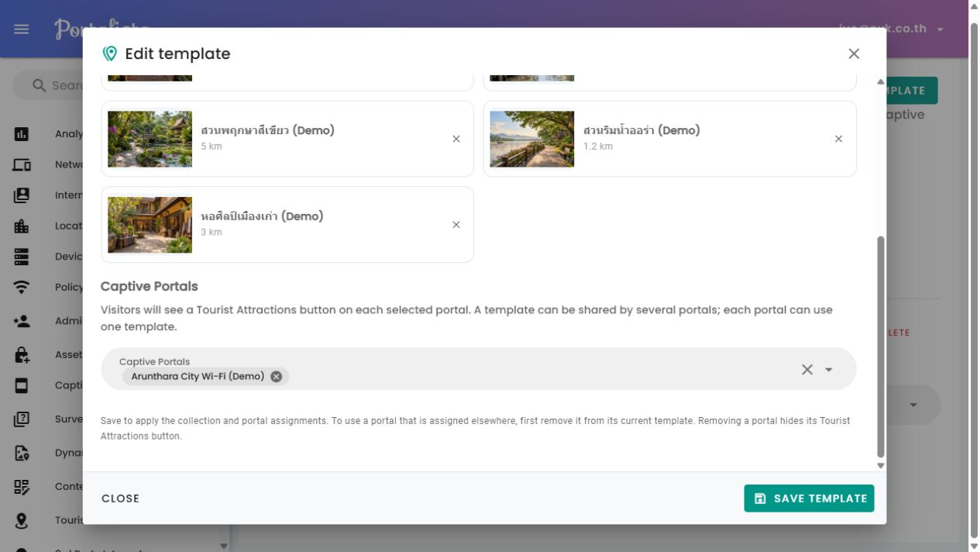Select the Network devices sidebar icon
Image resolution: width=980 pixels, height=552 pixels.
[22, 164]
